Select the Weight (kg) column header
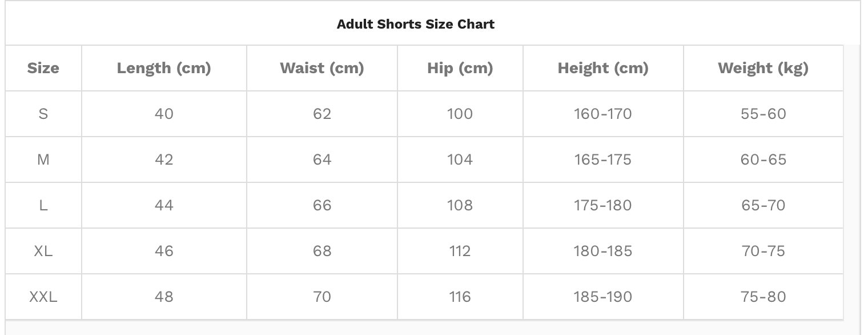 tap(763, 68)
